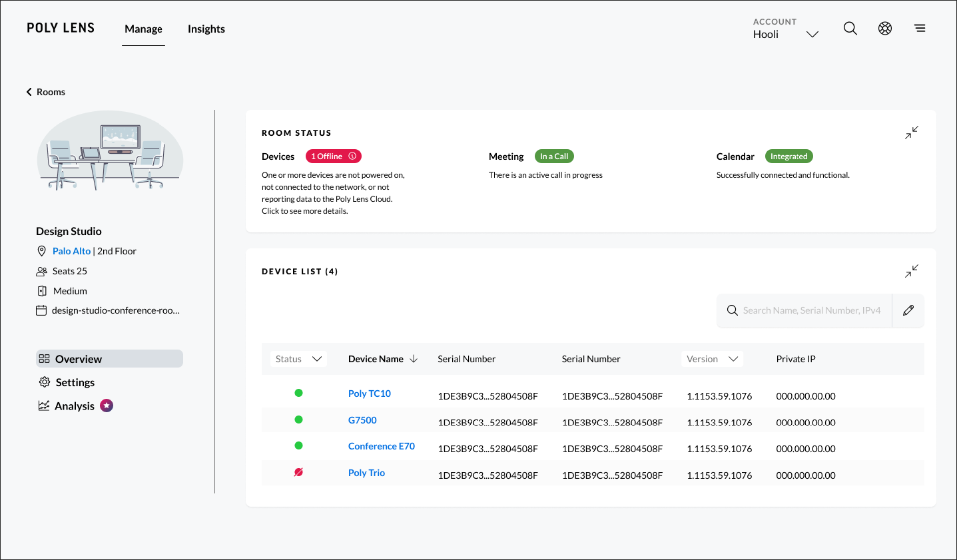Click the Palo Alto location link
The height and width of the screenshot is (560, 957).
tap(71, 251)
